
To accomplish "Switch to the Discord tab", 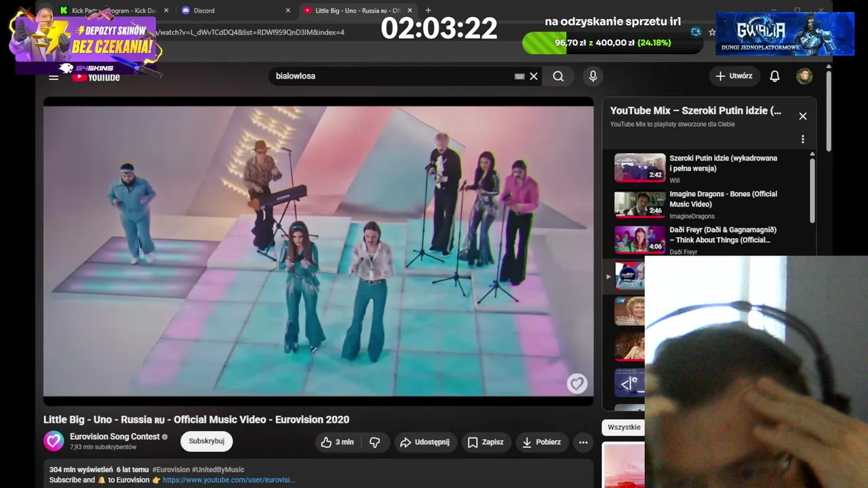I will click(236, 11).
